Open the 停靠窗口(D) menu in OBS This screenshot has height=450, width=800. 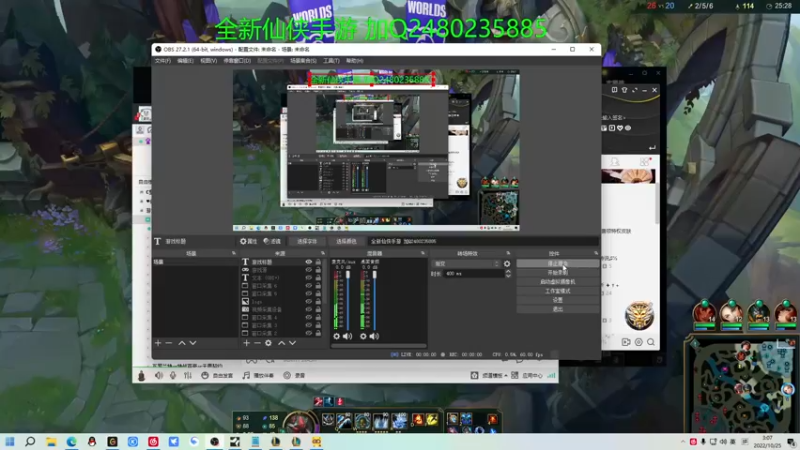[237, 61]
